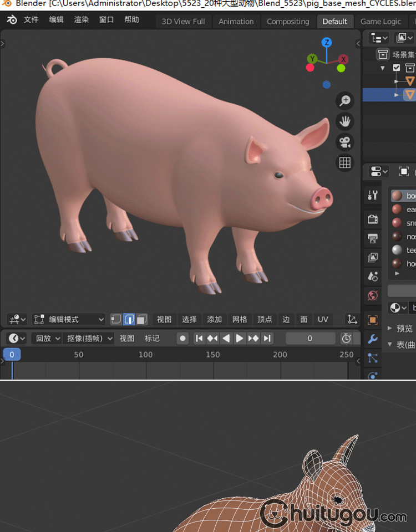Open the 文件 menu
Screen dimensions: 416x532
[31, 20]
